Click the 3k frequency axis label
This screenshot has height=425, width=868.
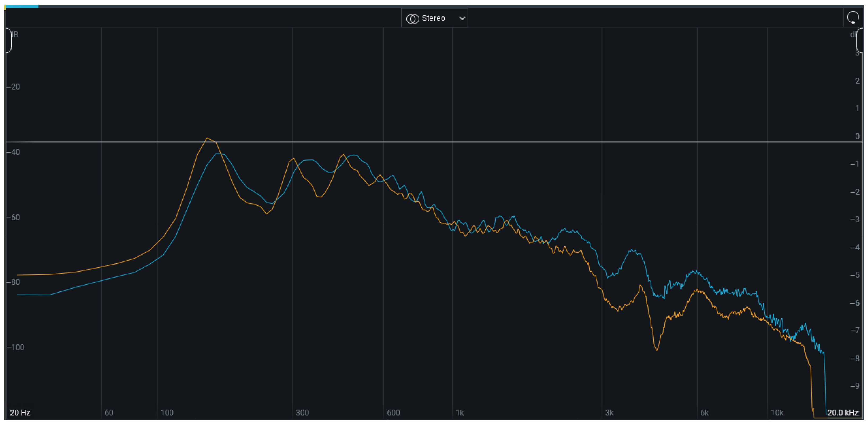coord(609,413)
